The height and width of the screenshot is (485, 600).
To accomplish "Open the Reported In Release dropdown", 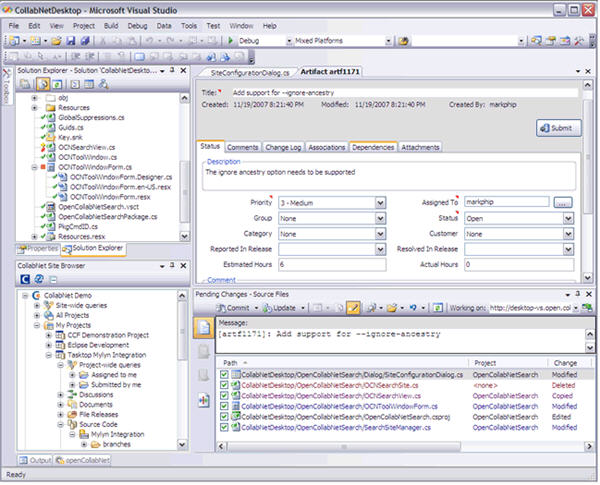I will 380,250.
